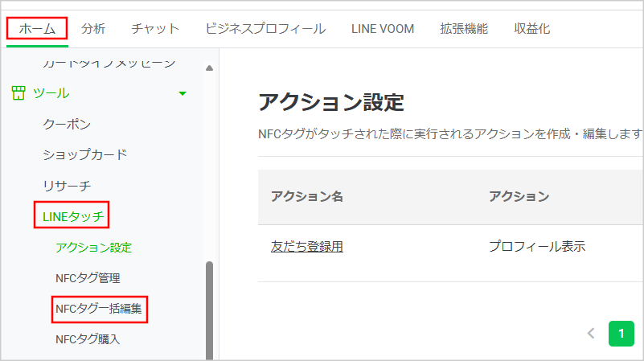
Task: Go to ビジネスプロフィール tab
Action: pos(266,28)
